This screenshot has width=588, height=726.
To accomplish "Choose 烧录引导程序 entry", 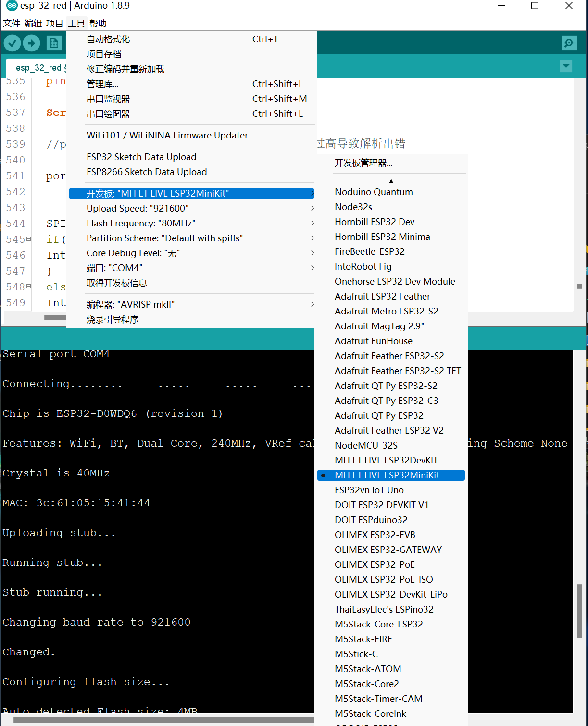I will tap(191, 320).
